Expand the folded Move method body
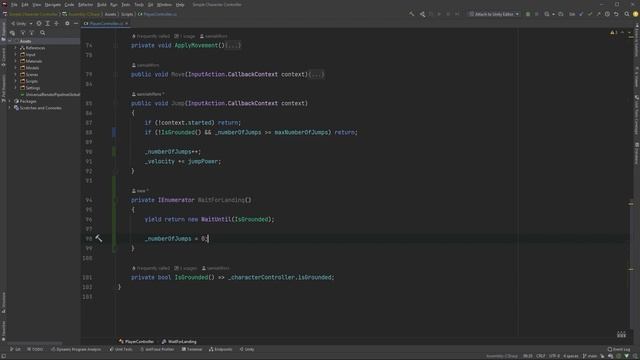 pyautogui.click(x=317, y=74)
